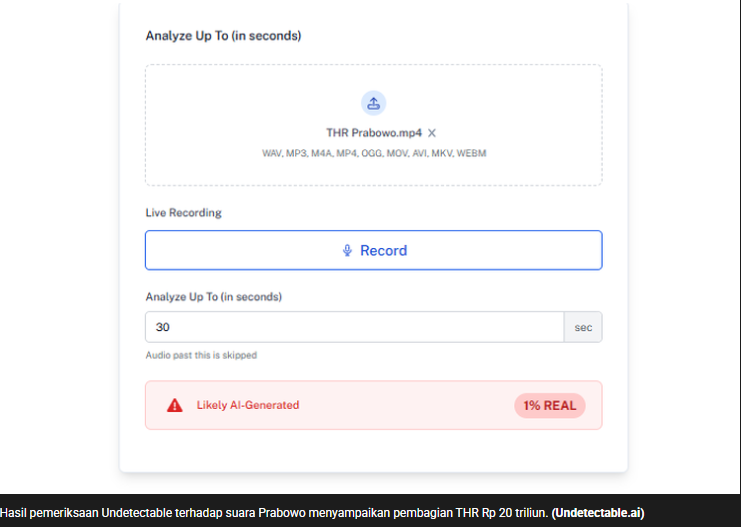Image resolution: width=741 pixels, height=527 pixels.
Task: Click the upload arrow icon in the dropzone
Action: click(373, 103)
